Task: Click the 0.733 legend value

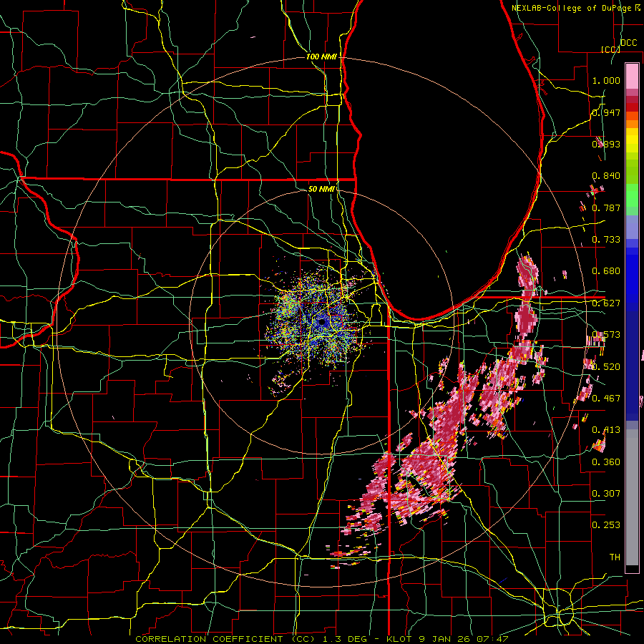Action: click(606, 240)
